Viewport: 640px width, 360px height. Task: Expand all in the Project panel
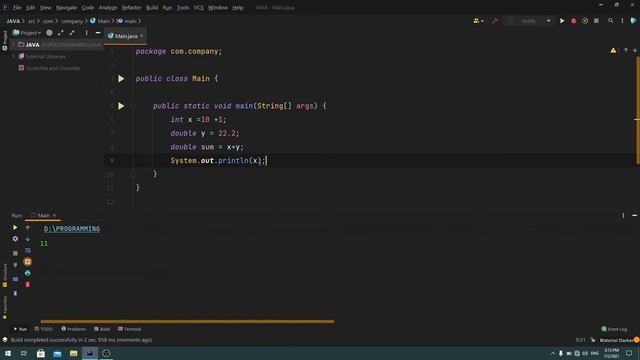[x=61, y=33]
